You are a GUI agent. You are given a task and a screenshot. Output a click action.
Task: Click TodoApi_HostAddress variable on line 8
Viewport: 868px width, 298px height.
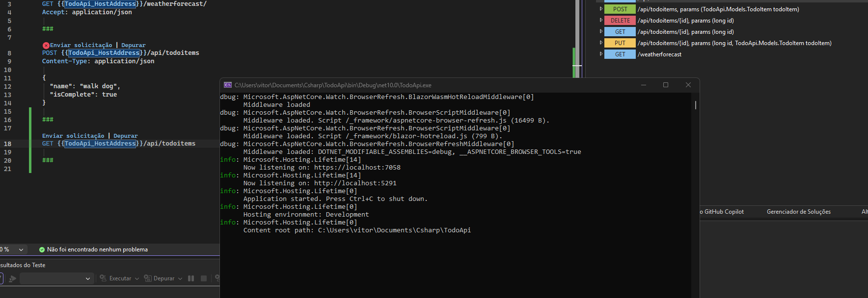point(104,53)
